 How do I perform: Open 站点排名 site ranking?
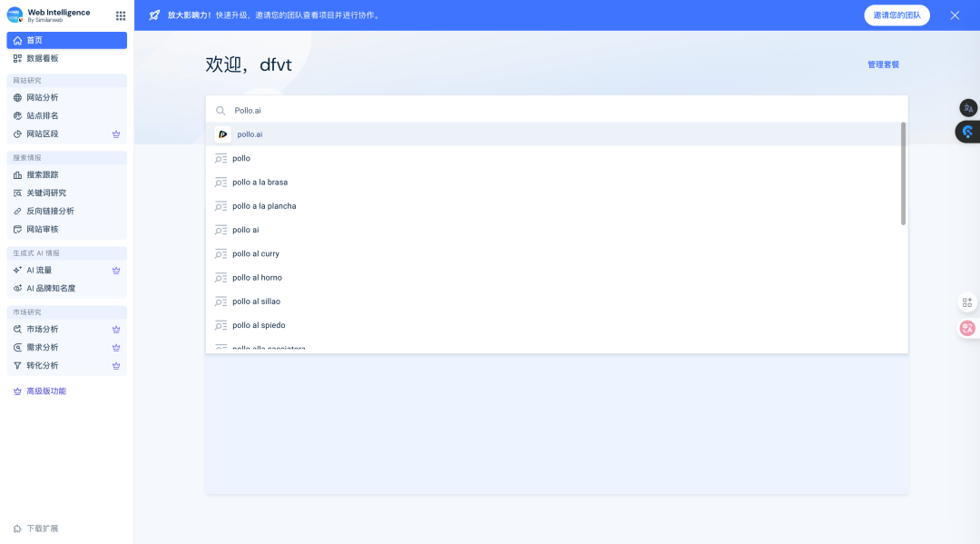click(67, 115)
